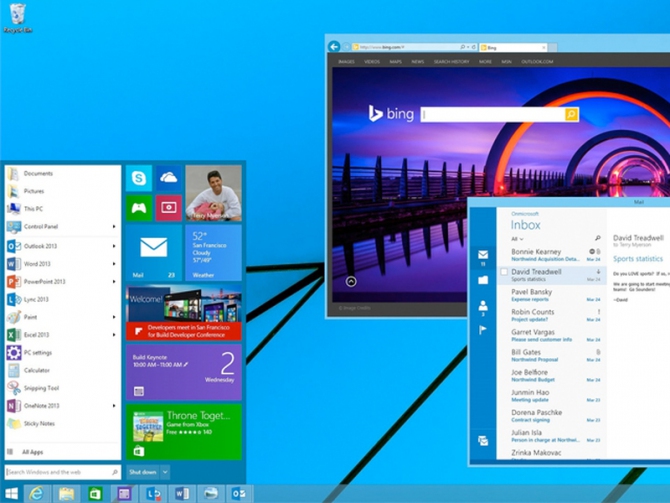Open Lync from the taskbar

tap(153, 494)
